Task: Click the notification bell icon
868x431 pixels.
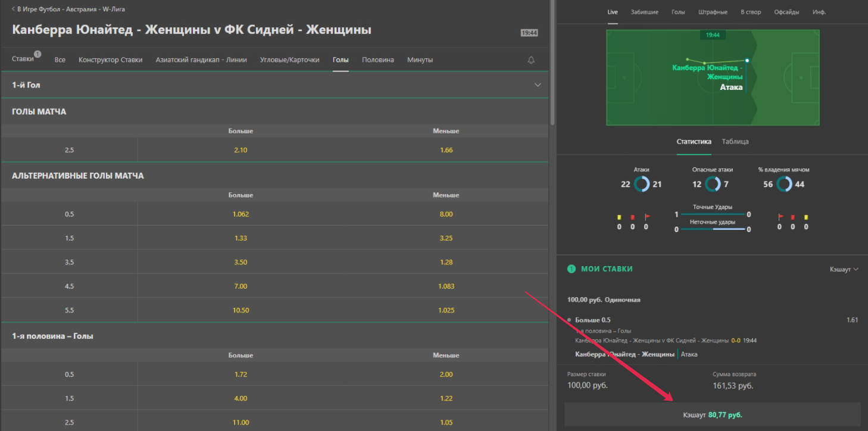Action: click(x=531, y=60)
